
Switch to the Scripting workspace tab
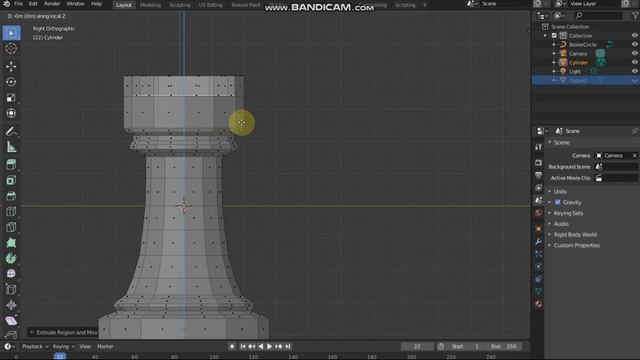(x=405, y=5)
